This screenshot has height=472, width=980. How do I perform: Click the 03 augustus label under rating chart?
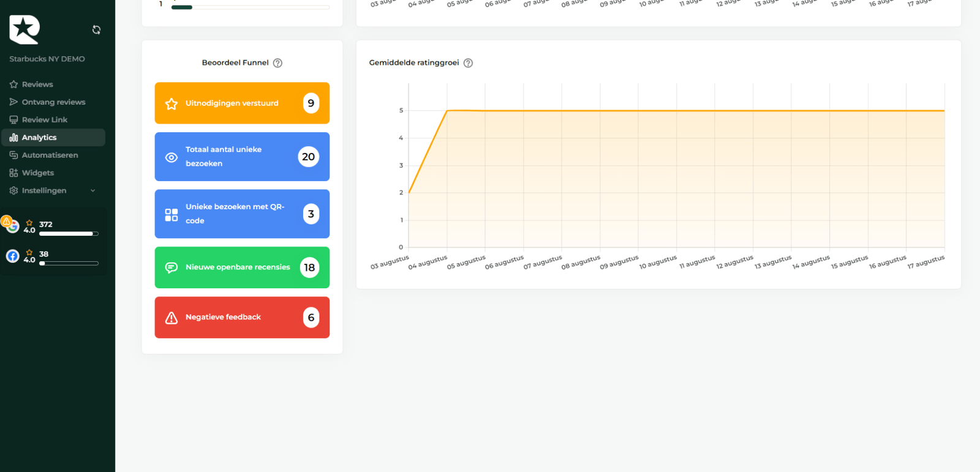[x=390, y=263]
